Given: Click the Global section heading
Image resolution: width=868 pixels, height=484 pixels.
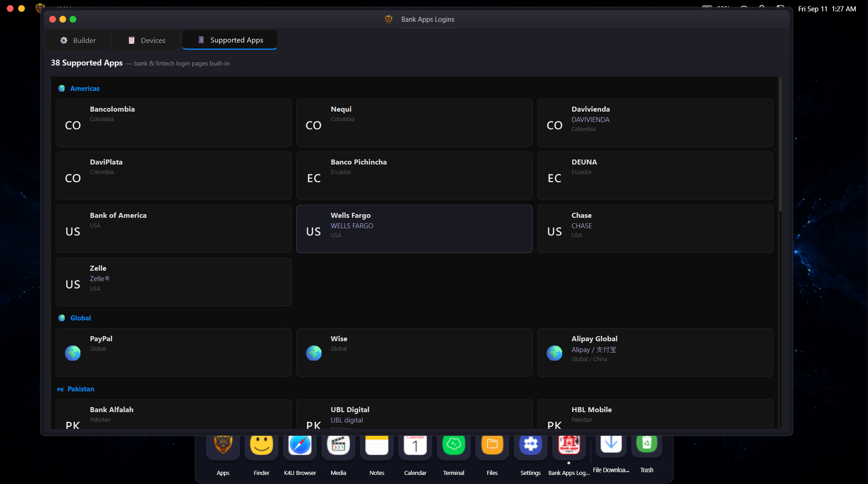Looking at the screenshot, I should coord(80,318).
